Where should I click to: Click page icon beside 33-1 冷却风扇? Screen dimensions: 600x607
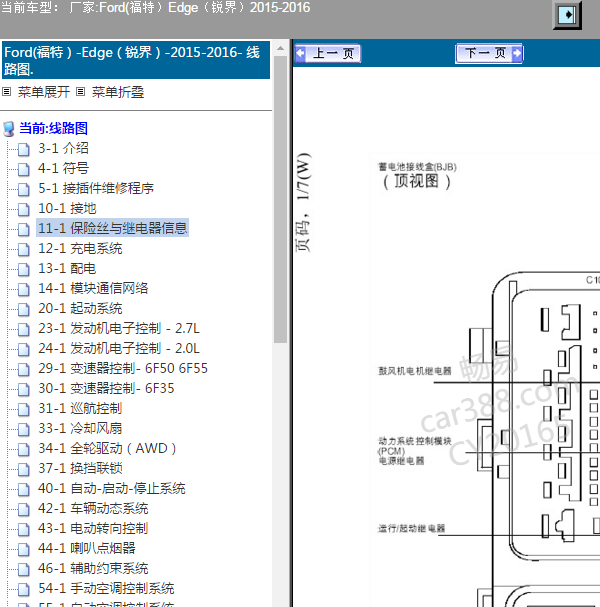(24, 429)
